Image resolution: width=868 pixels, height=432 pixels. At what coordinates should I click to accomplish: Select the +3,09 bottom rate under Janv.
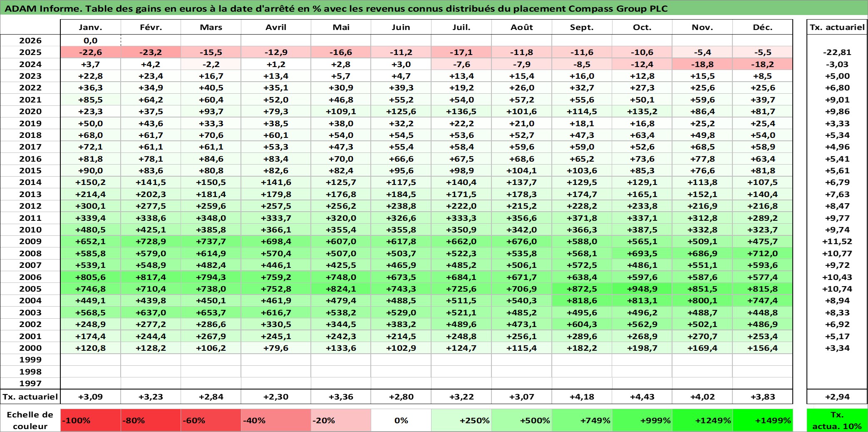point(91,397)
